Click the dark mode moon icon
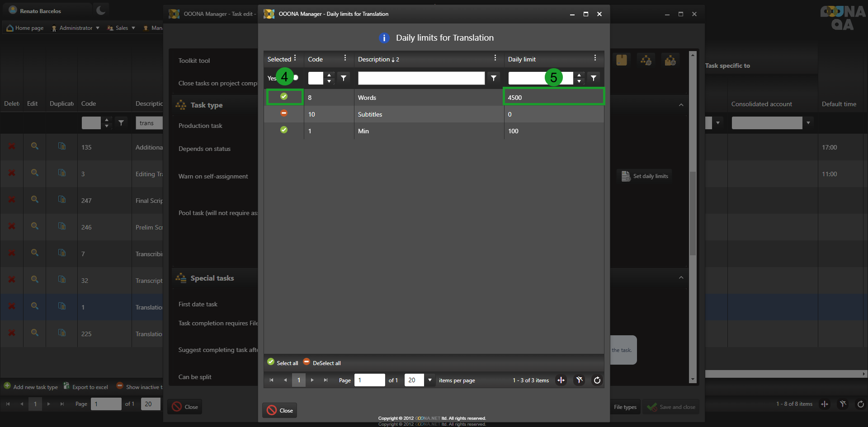Image resolution: width=868 pixels, height=427 pixels. coord(100,10)
